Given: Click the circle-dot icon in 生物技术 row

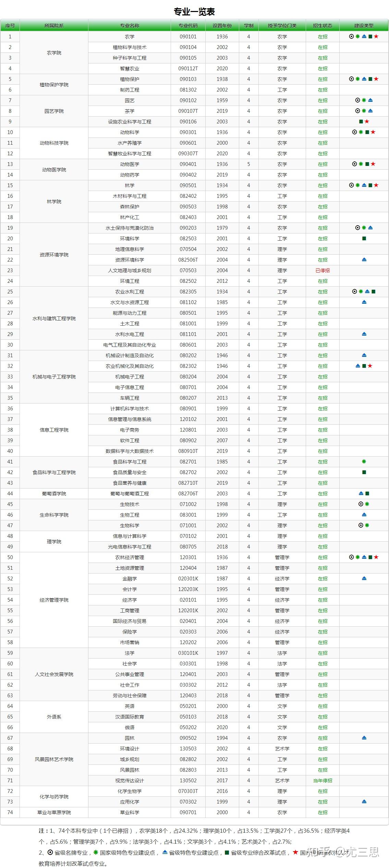Looking at the screenshot, I should [361, 504].
